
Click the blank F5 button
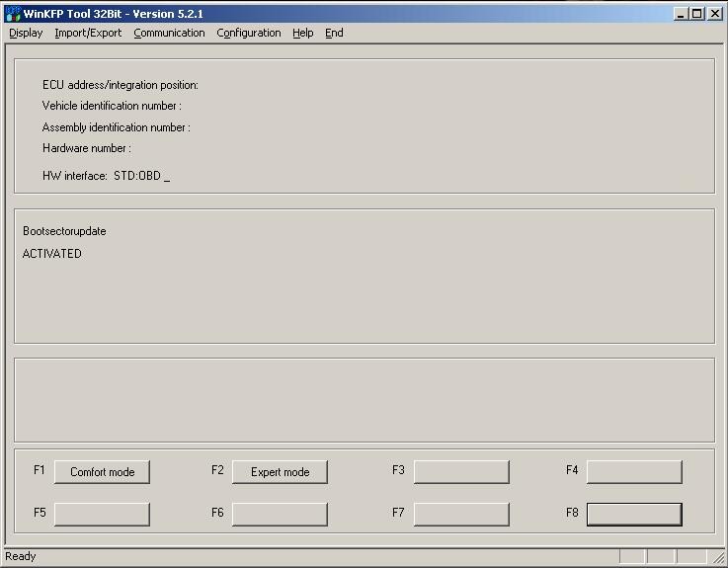[102, 514]
